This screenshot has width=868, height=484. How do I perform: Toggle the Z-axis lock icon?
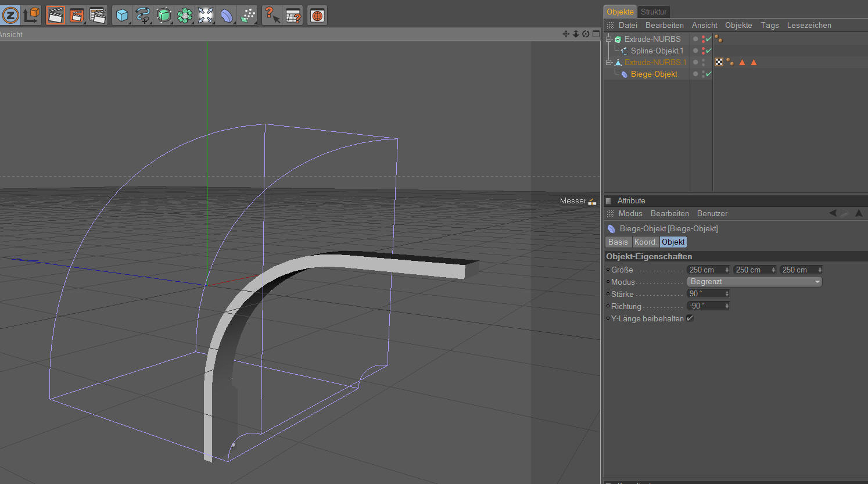point(10,15)
